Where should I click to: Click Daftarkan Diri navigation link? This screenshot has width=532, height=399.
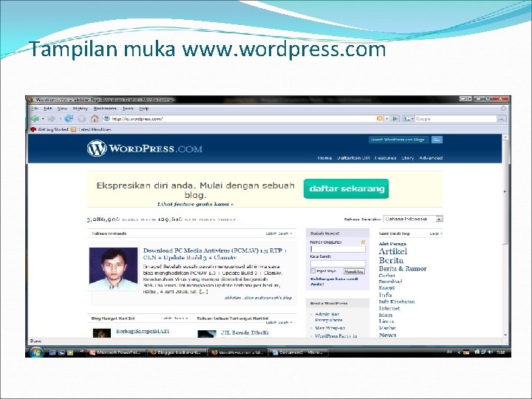(353, 158)
